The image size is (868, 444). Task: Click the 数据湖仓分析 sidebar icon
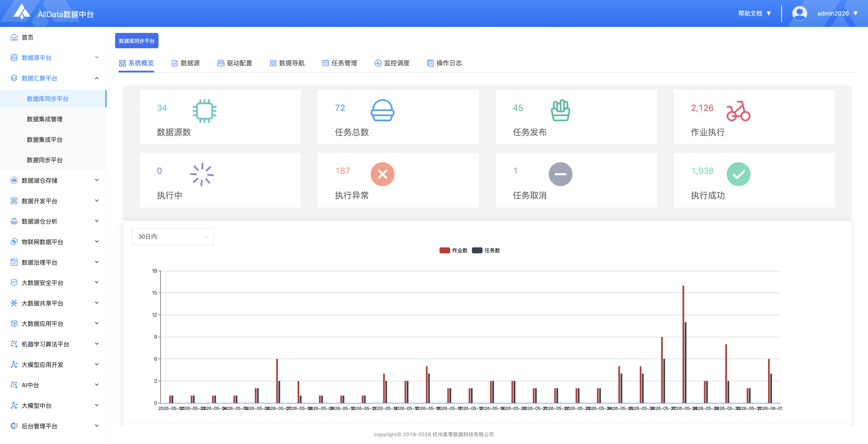[x=14, y=221]
